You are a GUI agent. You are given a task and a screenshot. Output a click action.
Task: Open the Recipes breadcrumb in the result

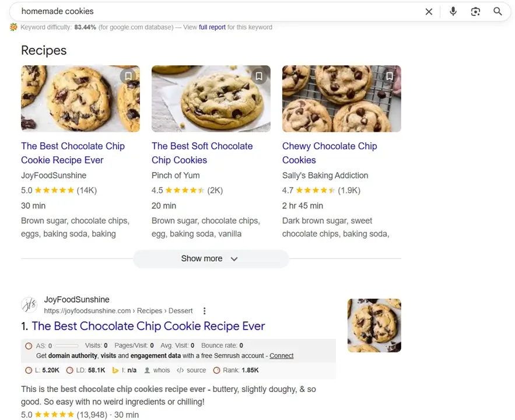149,310
